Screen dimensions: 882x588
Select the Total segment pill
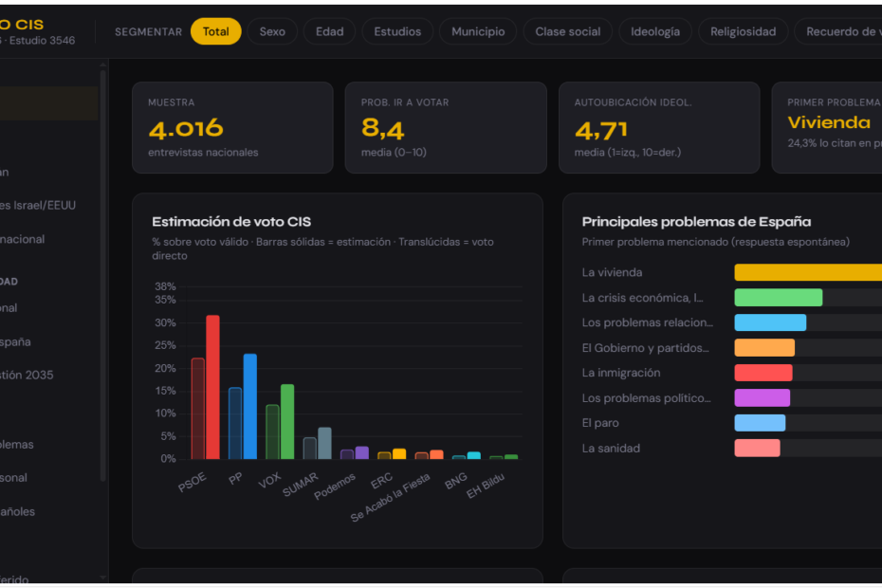click(x=215, y=31)
